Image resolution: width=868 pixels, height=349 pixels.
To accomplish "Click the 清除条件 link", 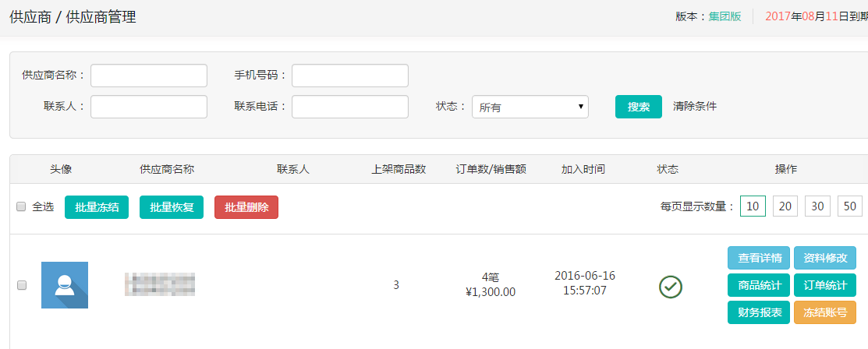I will [694, 106].
